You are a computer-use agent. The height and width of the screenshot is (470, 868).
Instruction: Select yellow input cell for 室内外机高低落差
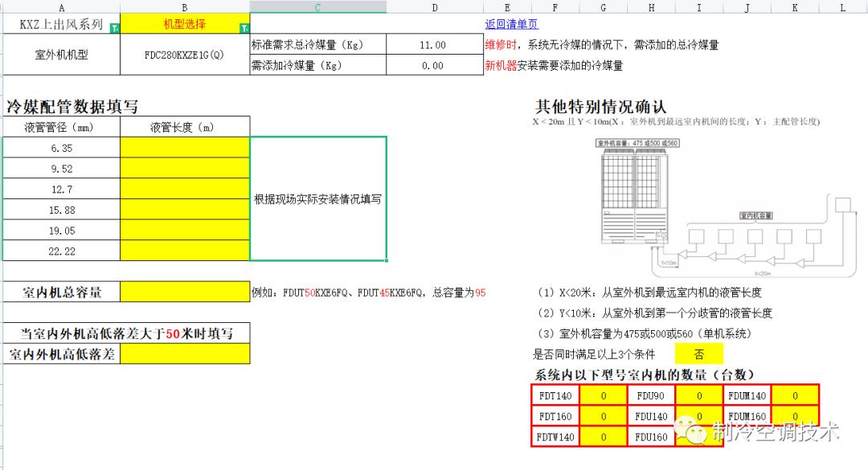(x=185, y=354)
